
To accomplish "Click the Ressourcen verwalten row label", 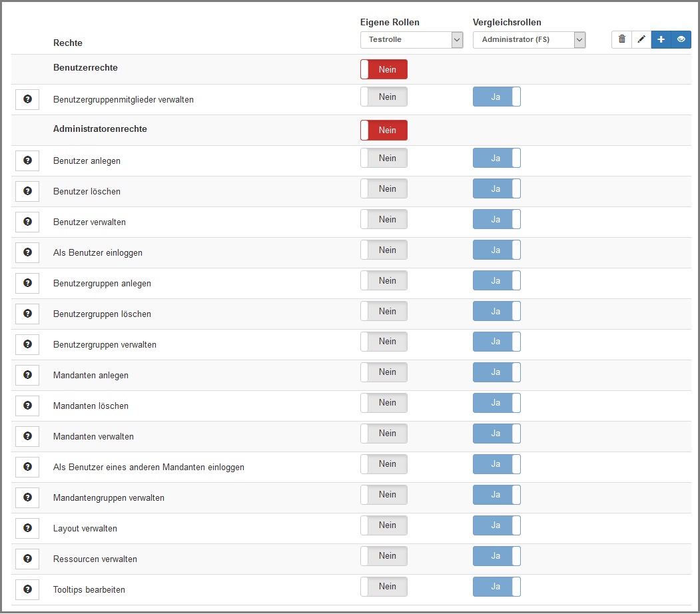I will 95,559.
